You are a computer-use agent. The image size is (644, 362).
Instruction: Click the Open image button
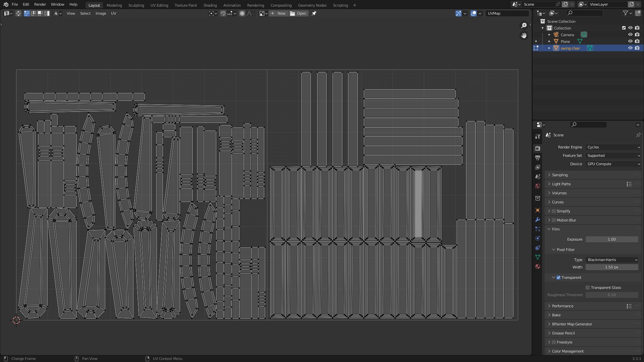point(299,13)
